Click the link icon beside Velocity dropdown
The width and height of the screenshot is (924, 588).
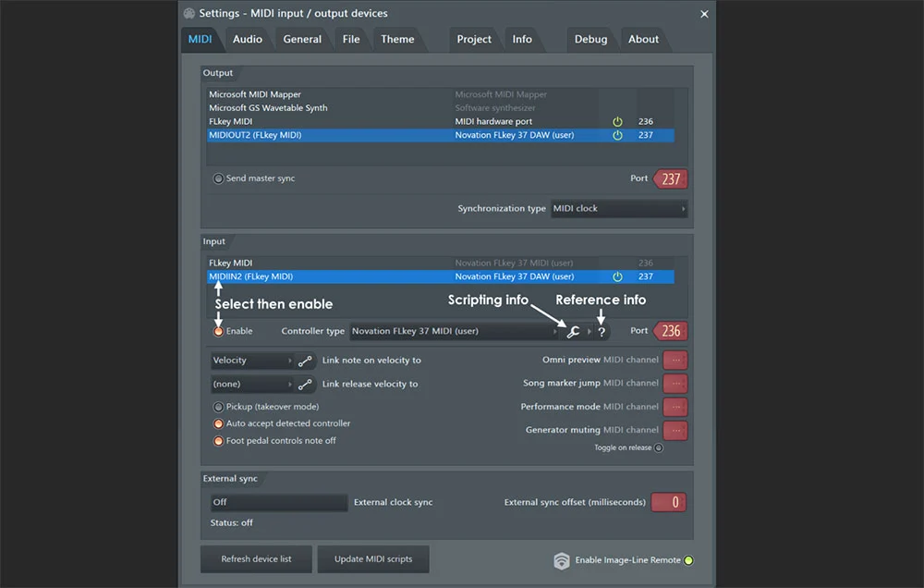pyautogui.click(x=306, y=361)
